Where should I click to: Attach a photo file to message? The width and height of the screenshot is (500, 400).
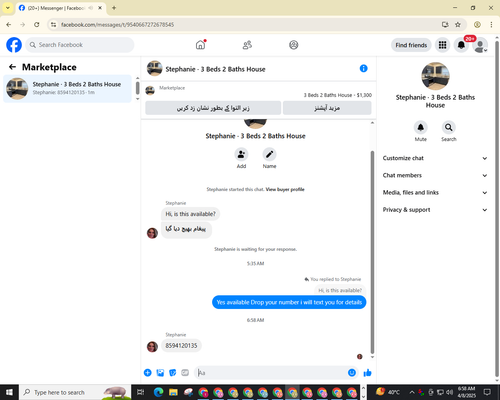pyautogui.click(x=160, y=373)
